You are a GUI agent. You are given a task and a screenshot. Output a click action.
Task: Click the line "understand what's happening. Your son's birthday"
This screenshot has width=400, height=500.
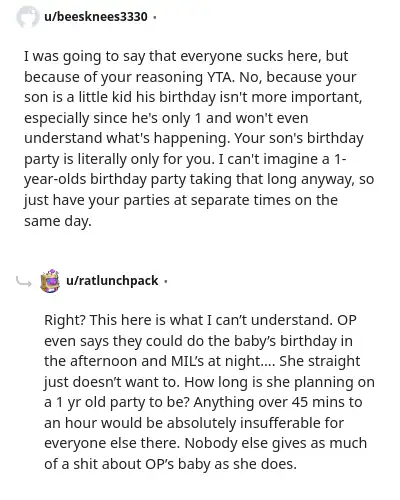point(194,139)
